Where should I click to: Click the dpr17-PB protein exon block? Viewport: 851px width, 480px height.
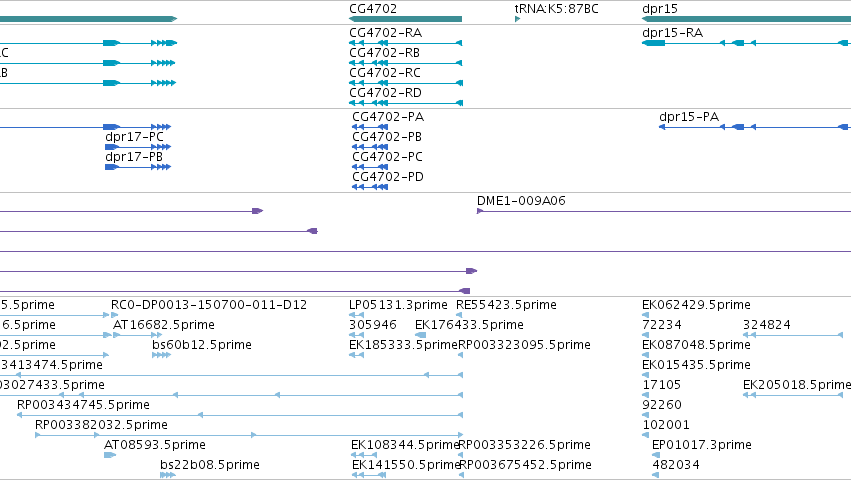pos(112,167)
